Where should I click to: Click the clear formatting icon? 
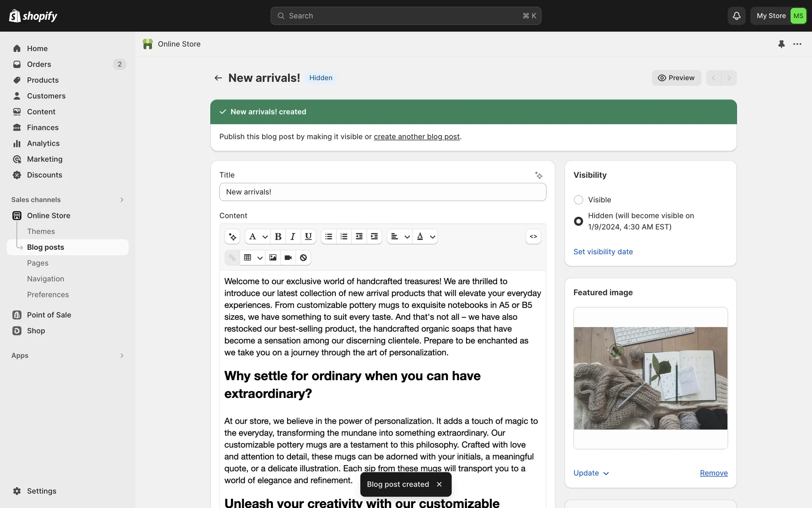(303, 258)
